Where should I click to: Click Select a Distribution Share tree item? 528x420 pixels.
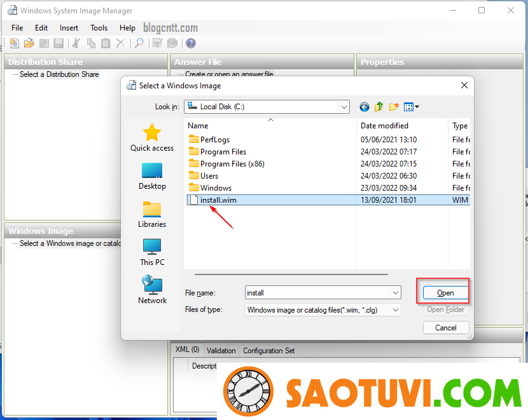tap(59, 74)
